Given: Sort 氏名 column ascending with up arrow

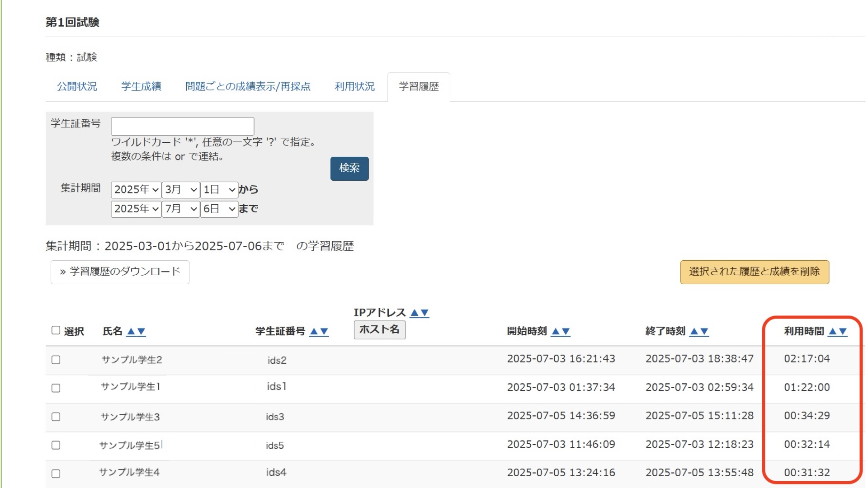Looking at the screenshot, I should coord(131,332).
